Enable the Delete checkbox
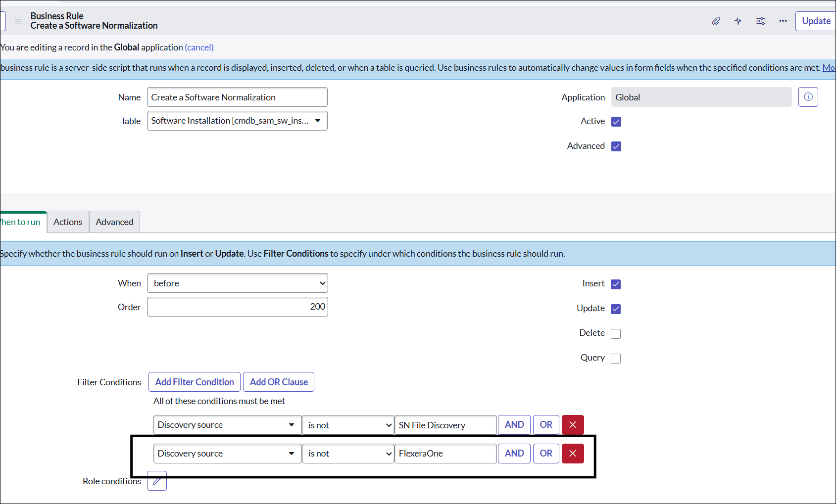 coord(616,334)
